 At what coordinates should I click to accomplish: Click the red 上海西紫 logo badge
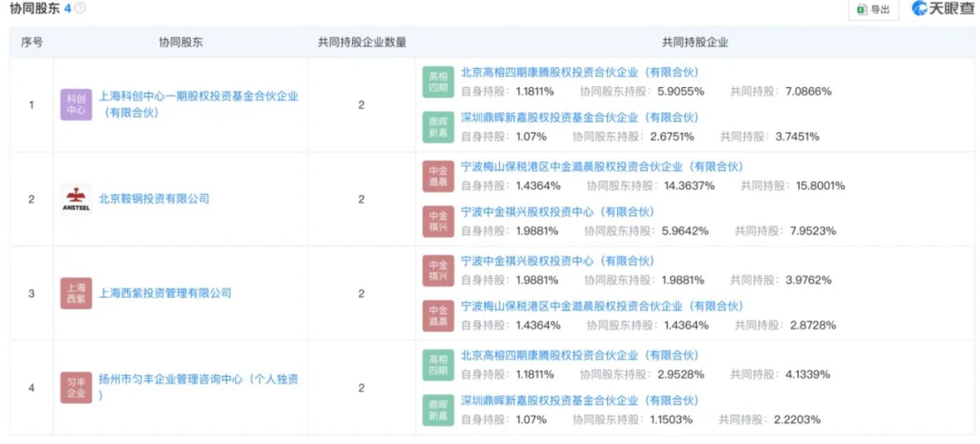click(x=76, y=293)
